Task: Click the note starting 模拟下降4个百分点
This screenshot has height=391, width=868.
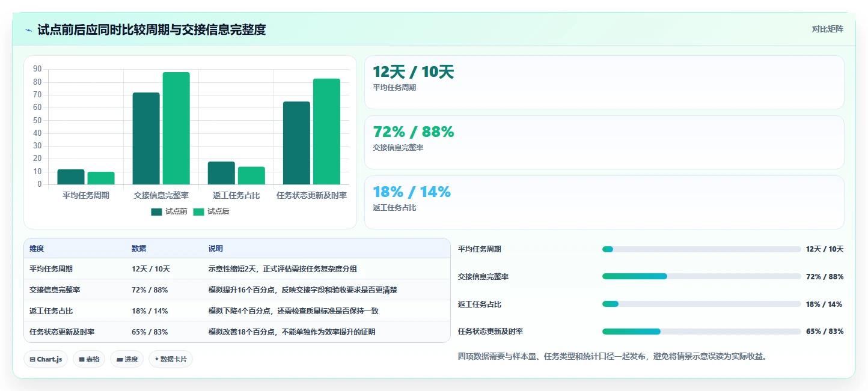Action: (x=293, y=311)
